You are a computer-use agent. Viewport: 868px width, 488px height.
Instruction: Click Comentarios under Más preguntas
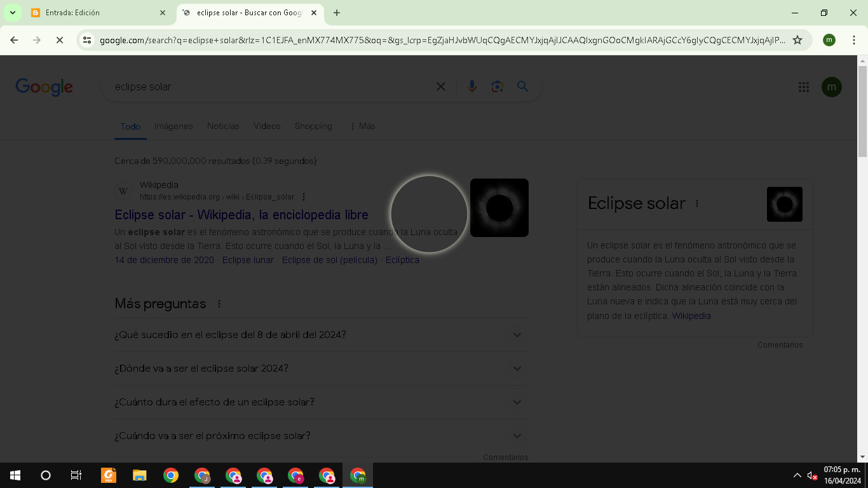tap(506, 457)
